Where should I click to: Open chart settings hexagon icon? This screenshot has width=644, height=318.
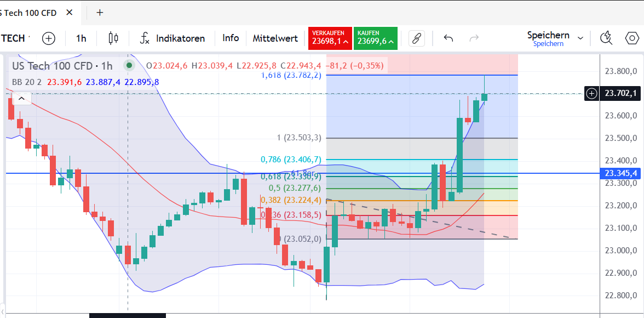(x=632, y=38)
